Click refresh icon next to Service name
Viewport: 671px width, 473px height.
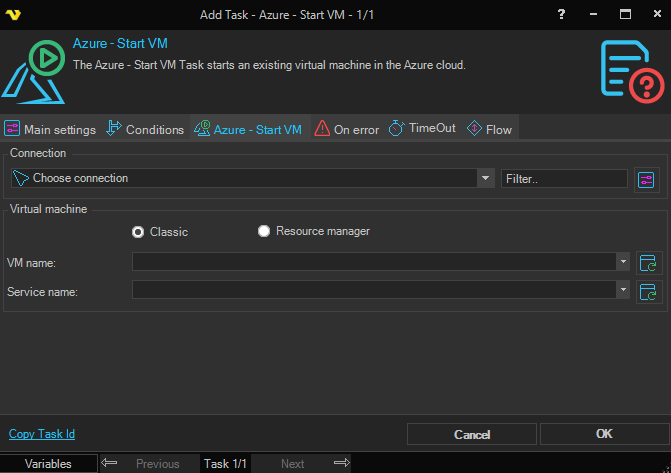click(649, 291)
